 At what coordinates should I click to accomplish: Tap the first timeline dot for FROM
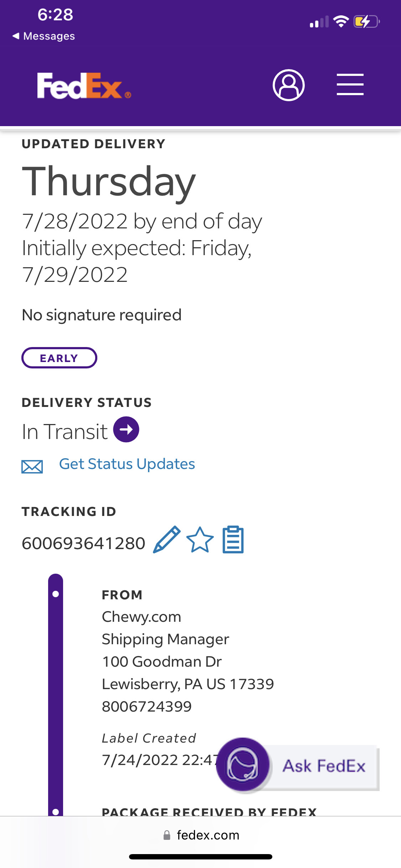[x=56, y=594]
